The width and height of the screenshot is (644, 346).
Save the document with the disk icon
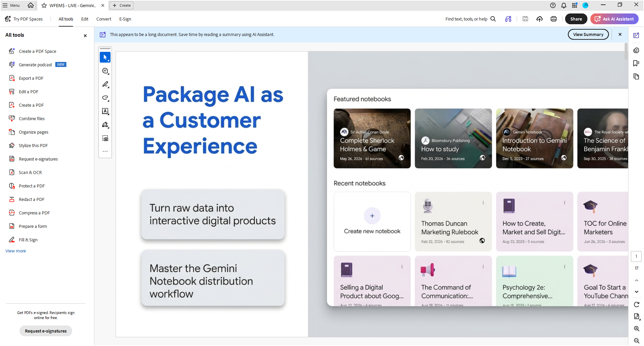pos(525,19)
